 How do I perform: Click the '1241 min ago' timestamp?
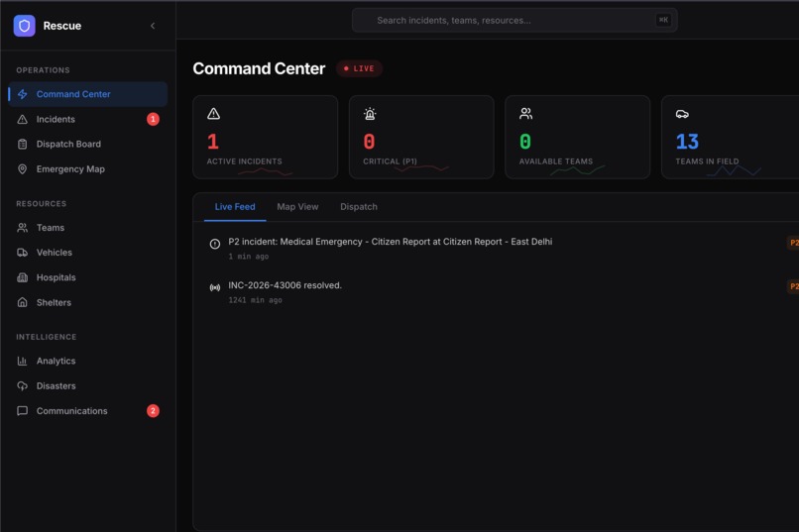click(x=255, y=300)
